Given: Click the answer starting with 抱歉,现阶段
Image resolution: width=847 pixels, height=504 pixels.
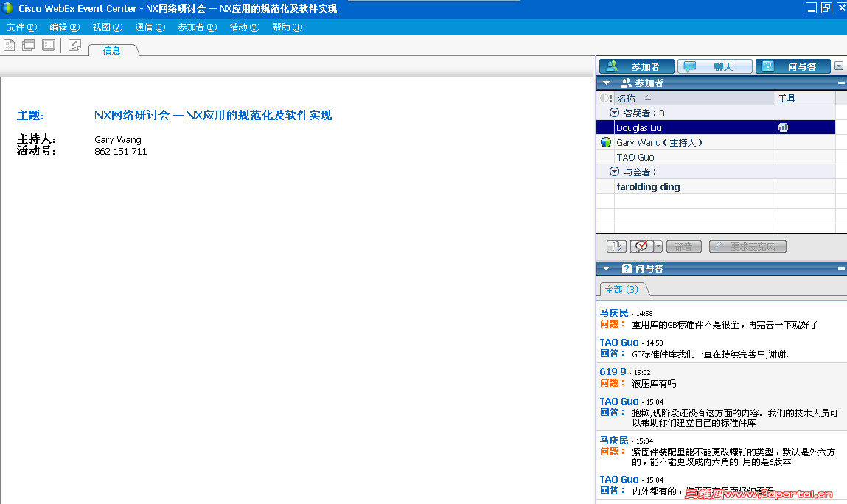Looking at the screenshot, I should (735, 418).
